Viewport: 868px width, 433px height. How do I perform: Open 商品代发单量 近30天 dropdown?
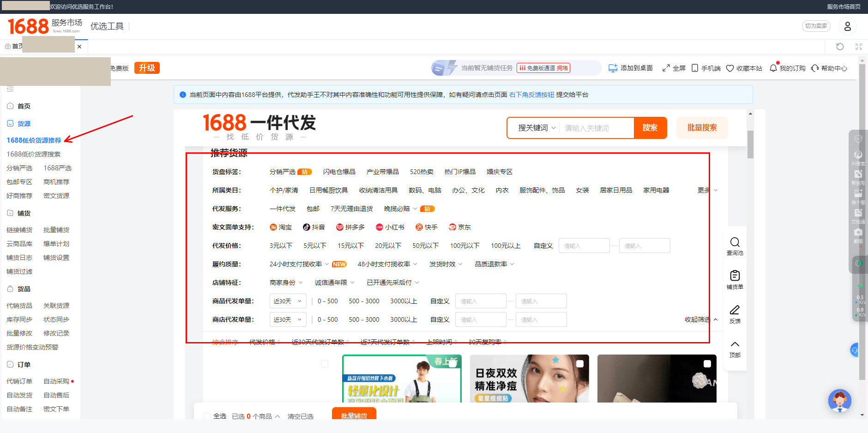click(x=288, y=301)
